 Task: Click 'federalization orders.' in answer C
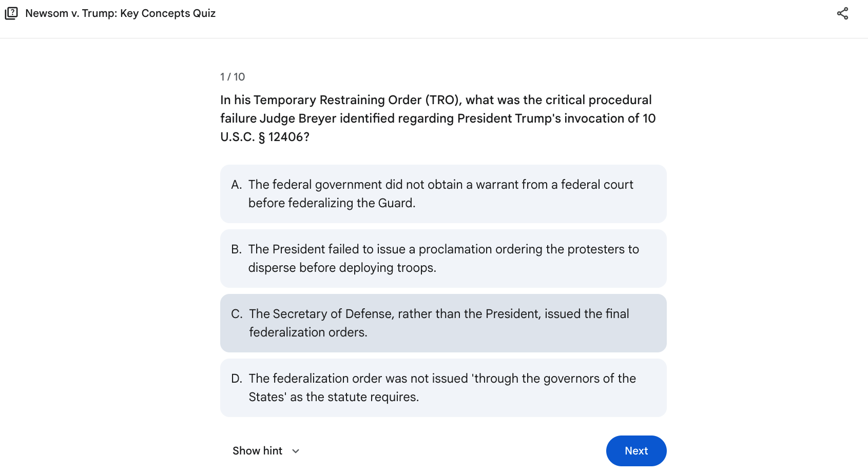click(308, 332)
